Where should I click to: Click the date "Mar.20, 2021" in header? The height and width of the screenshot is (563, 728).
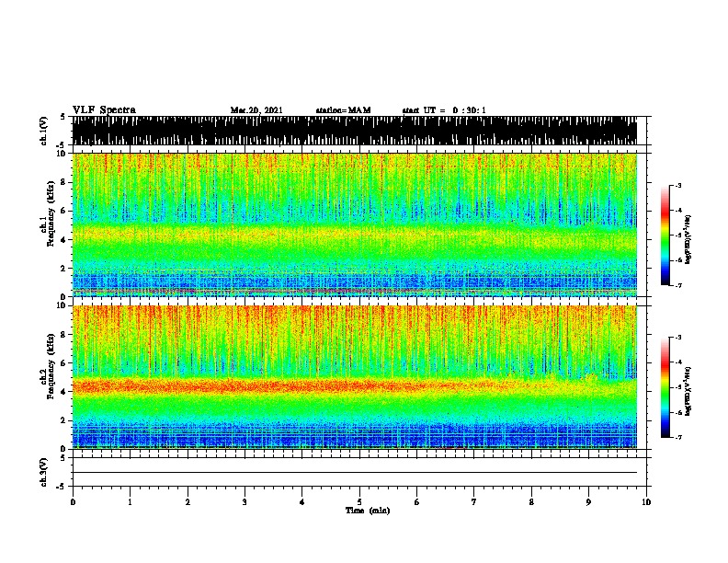256,110
